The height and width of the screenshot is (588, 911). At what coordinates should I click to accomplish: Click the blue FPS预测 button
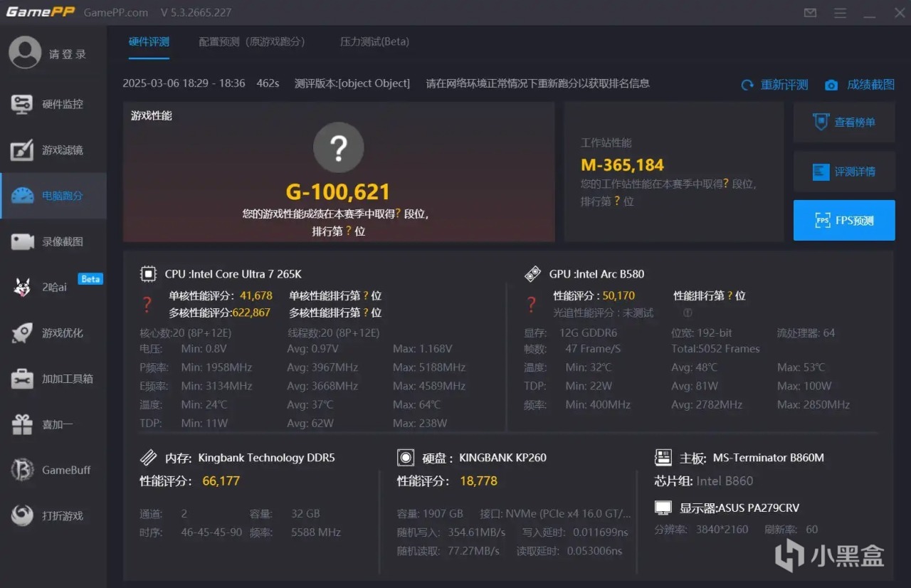[x=844, y=221]
